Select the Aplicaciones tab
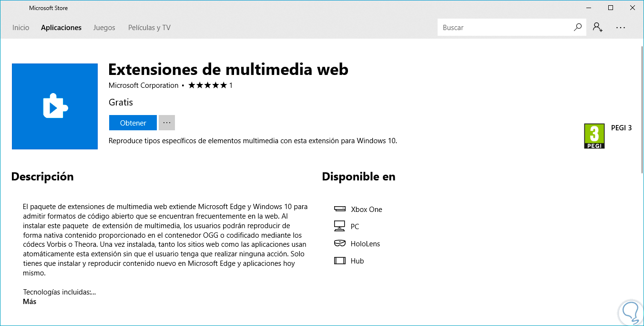The width and height of the screenshot is (644, 326). [x=61, y=28]
